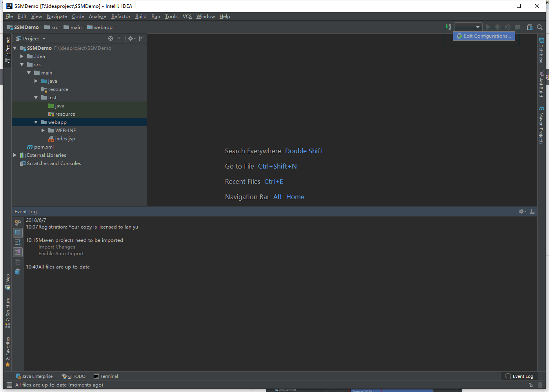
Task: Hide the Project tool window
Action: (141, 38)
